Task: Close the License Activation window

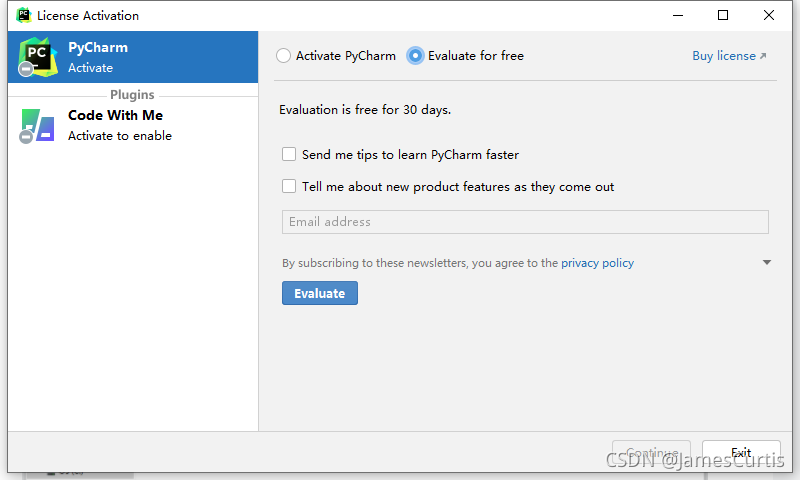Action: tap(768, 15)
